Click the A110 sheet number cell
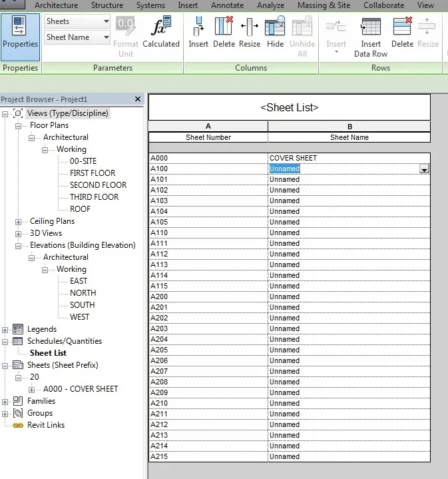 [208, 233]
